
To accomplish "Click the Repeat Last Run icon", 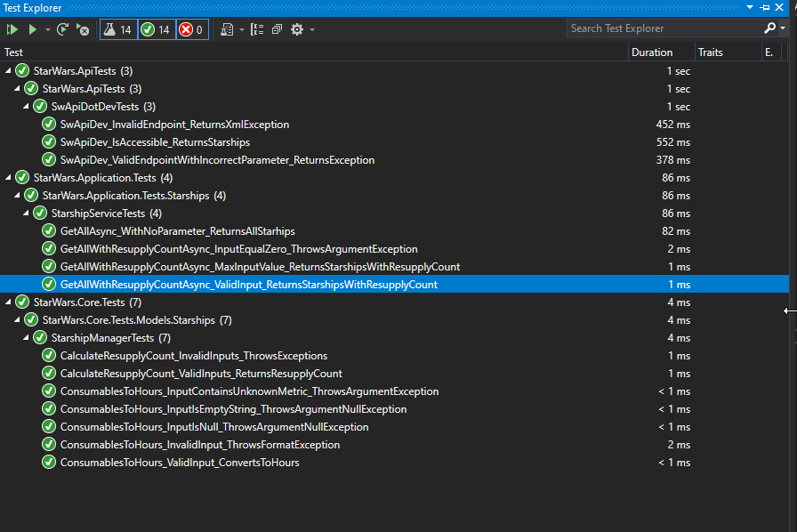I will [x=62, y=29].
